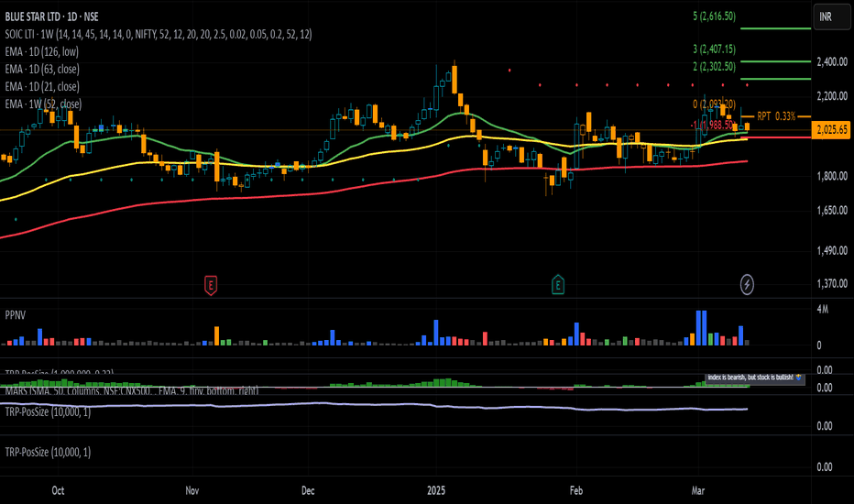Viewport: 854px width, 504px height.
Task: Click the 'Index is bearish, but stock is bullish' label
Action: pyautogui.click(x=755, y=377)
